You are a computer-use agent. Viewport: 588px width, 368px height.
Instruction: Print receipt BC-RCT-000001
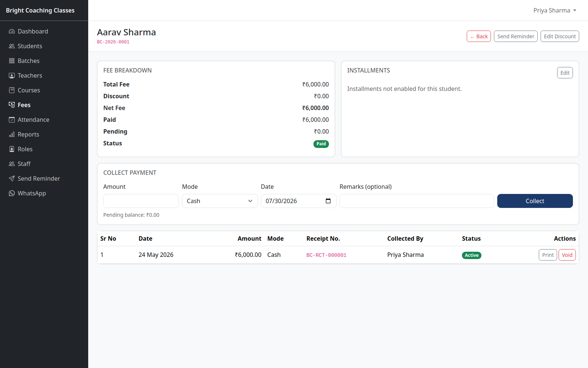tap(548, 255)
